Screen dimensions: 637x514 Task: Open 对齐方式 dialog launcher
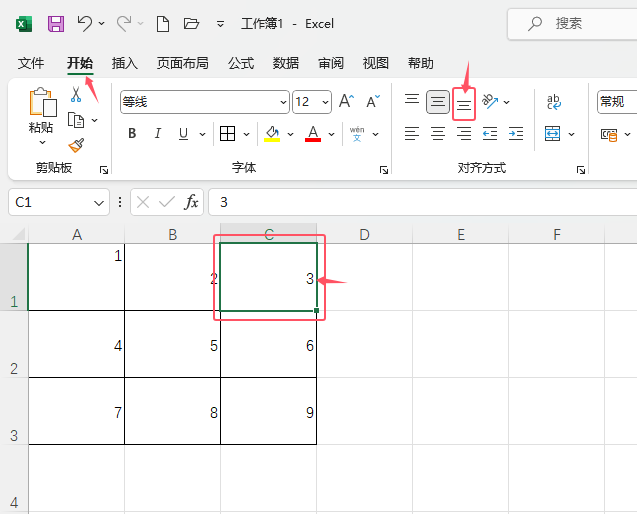(x=581, y=170)
